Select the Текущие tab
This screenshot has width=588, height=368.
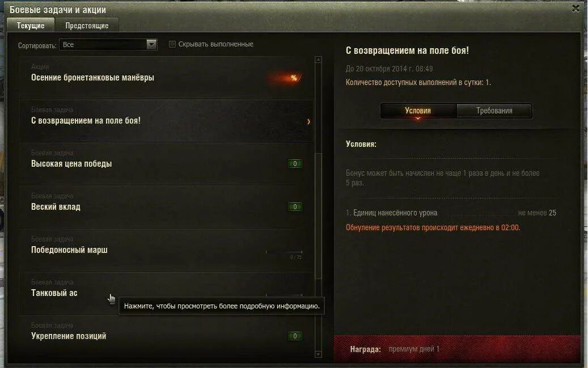coord(31,26)
